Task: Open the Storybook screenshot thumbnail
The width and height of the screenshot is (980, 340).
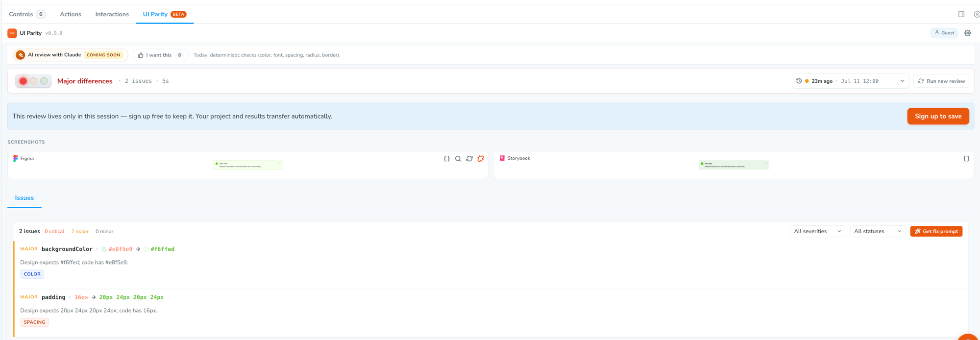Action: 734,165
